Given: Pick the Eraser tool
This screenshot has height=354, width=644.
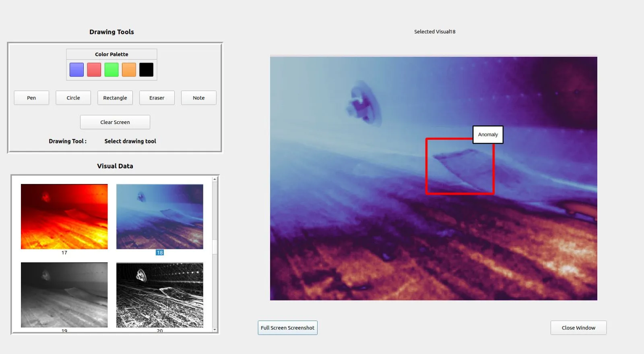Looking at the screenshot, I should pos(157,98).
